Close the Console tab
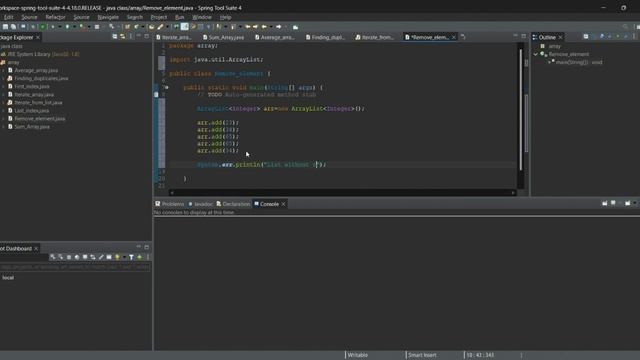The height and width of the screenshot is (360, 640). coord(283,204)
